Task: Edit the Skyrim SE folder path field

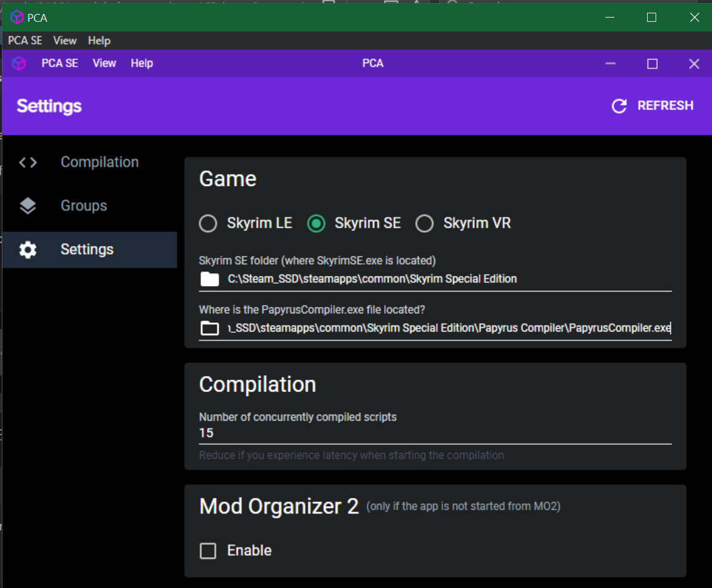Action: click(x=449, y=279)
